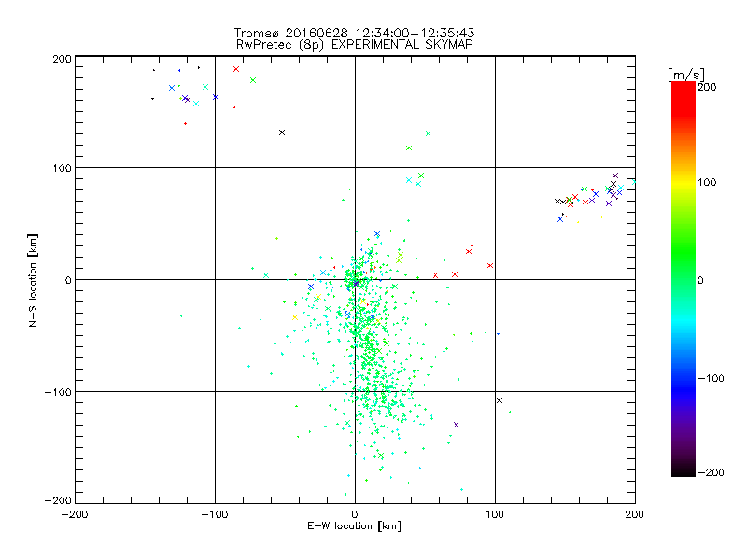The height and width of the screenshot is (560, 747).
Task: Click the y-axis tick label '200'
Action: click(63, 59)
